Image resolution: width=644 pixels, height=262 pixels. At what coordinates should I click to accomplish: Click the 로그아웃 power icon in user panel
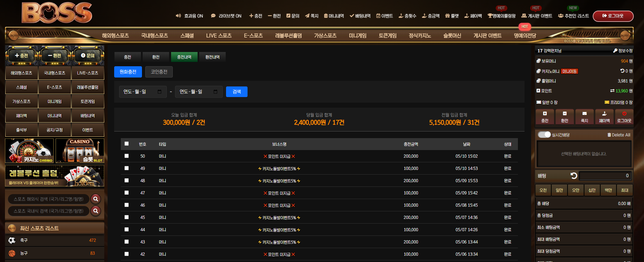(x=624, y=114)
